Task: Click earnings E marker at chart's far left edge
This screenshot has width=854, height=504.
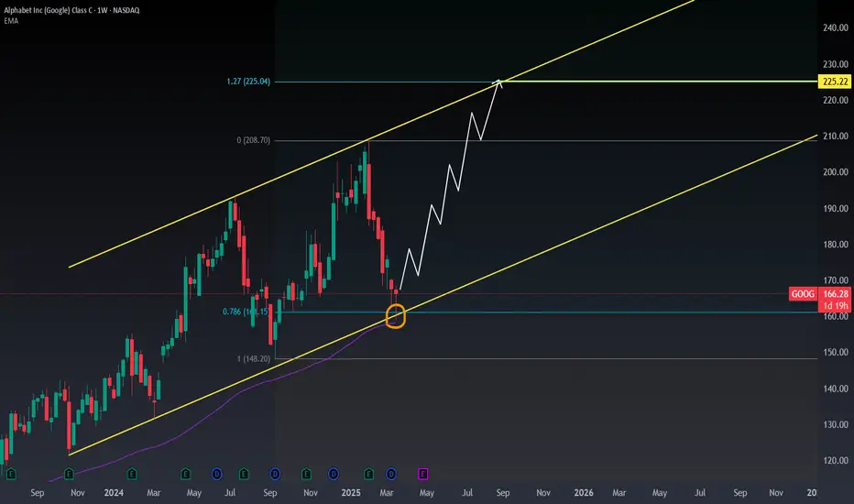Action: click(10, 474)
